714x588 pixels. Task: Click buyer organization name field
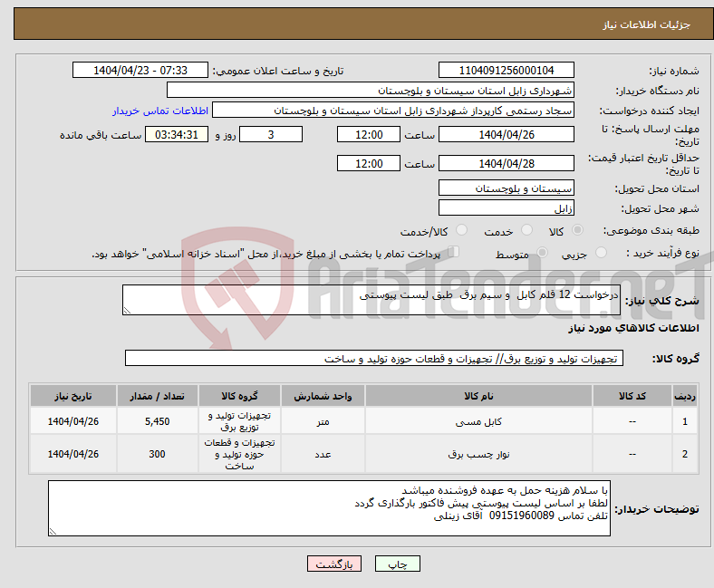click(x=371, y=91)
